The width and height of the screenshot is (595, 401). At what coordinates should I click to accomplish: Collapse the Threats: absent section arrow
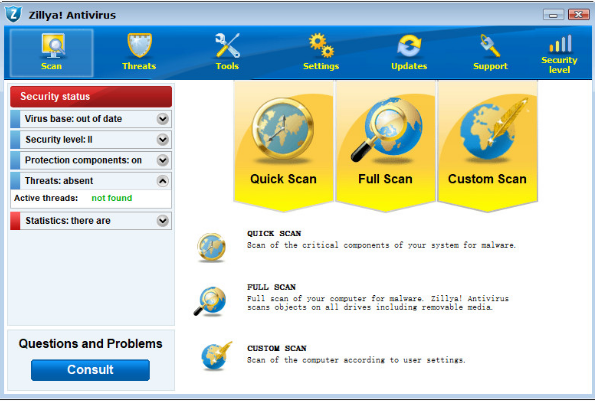[162, 181]
